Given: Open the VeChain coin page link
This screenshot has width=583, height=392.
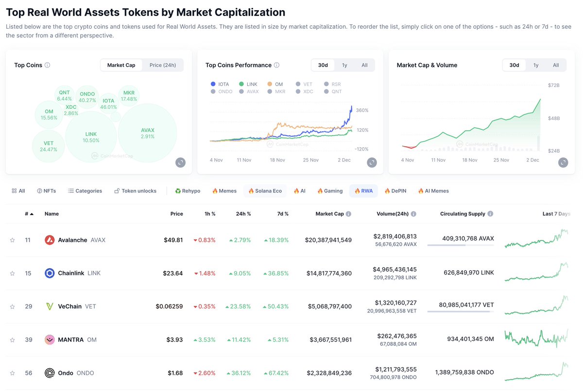Looking at the screenshot, I should 70,307.
